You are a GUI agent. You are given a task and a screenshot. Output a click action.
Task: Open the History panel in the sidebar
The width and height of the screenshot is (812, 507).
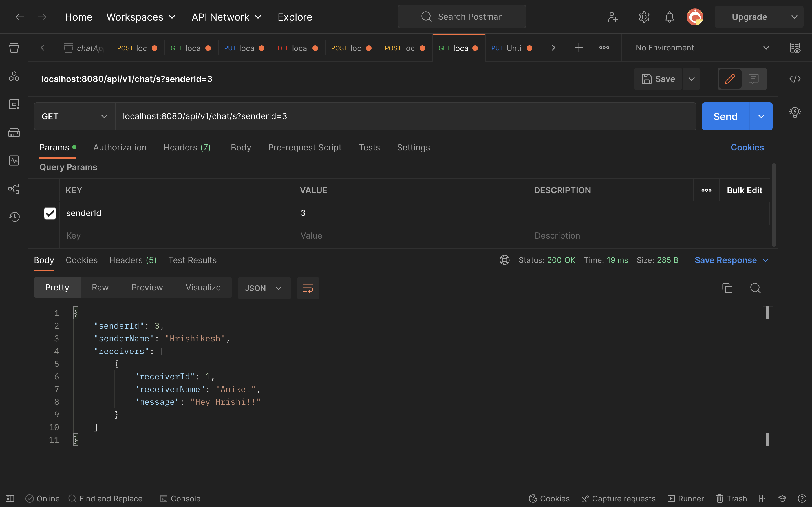coord(14,217)
